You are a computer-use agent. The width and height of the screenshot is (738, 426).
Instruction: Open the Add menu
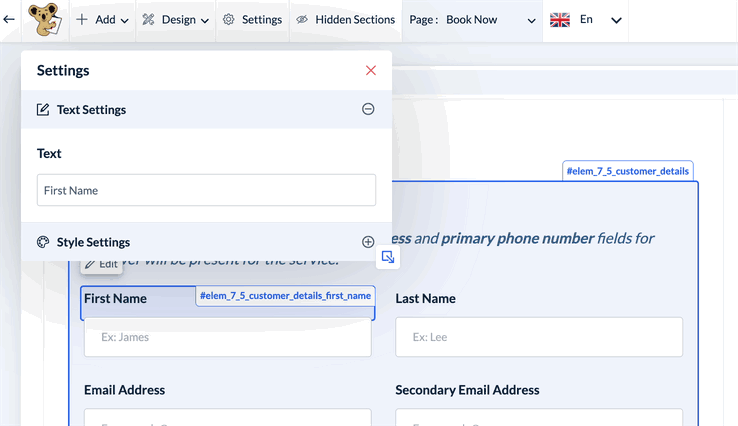(x=102, y=20)
